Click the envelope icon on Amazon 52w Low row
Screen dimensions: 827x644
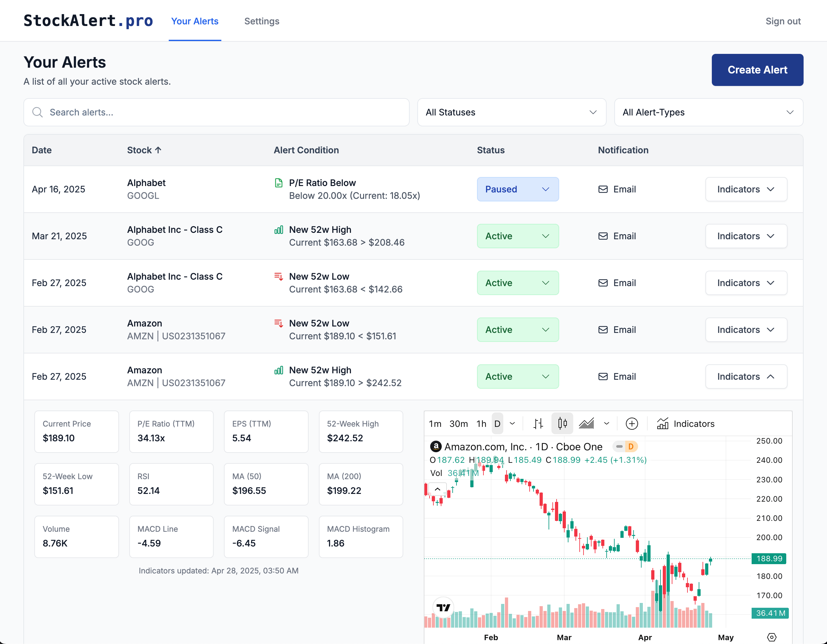pos(603,330)
